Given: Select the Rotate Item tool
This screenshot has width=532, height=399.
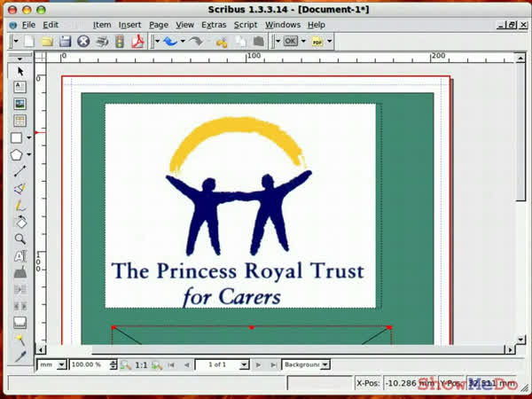Looking at the screenshot, I should click(x=20, y=222).
